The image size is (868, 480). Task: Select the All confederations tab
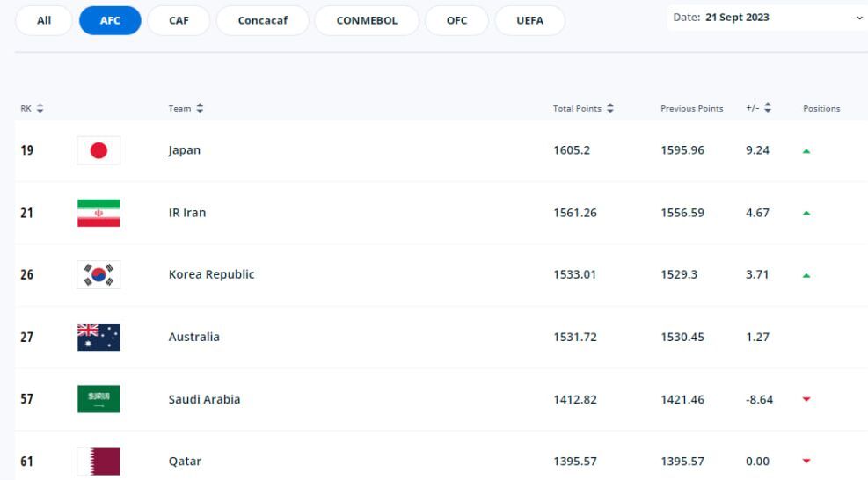[x=43, y=21]
